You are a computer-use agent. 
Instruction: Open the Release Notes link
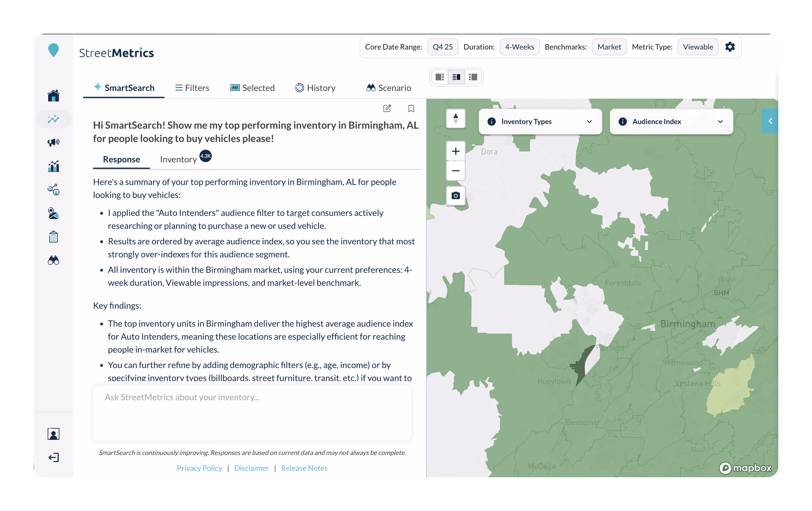(304, 468)
